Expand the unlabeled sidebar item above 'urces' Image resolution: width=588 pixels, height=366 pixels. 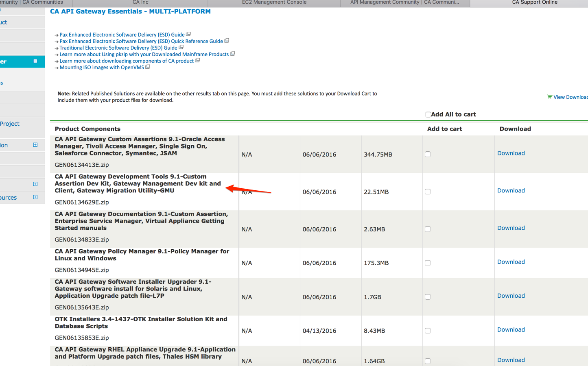coord(35,184)
